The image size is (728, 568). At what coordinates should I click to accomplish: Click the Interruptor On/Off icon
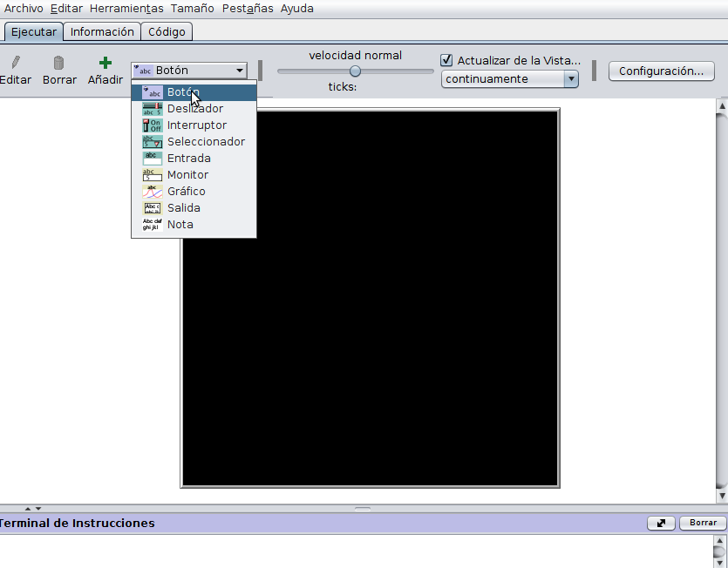(153, 125)
